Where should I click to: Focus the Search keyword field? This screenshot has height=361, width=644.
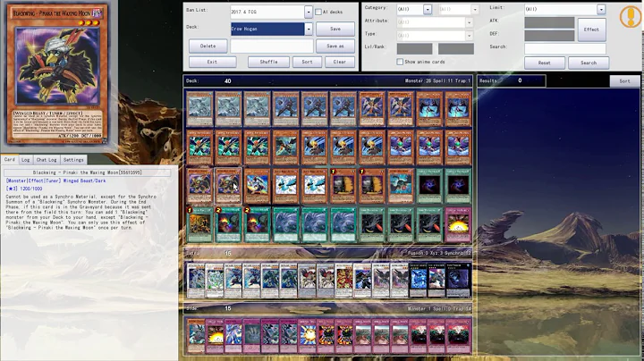click(564, 48)
